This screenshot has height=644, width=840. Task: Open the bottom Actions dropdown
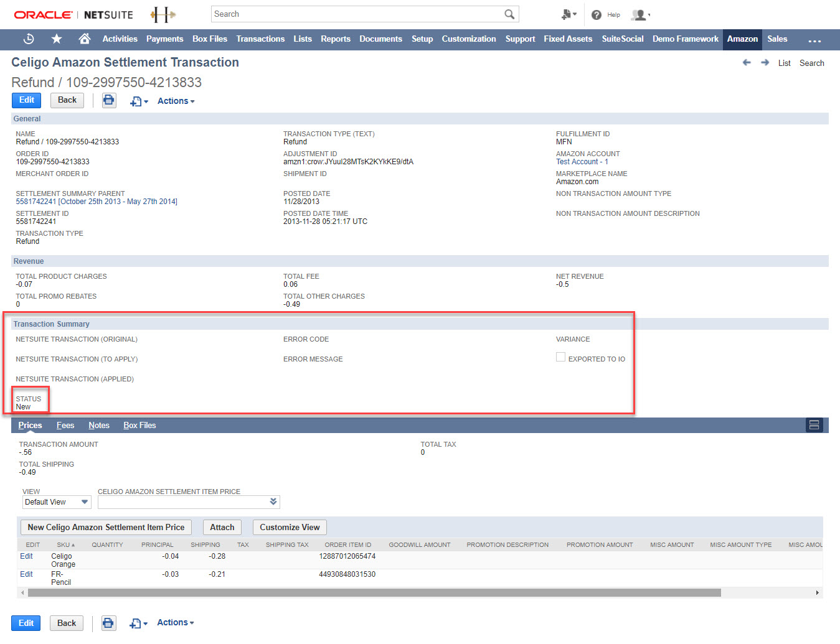175,622
